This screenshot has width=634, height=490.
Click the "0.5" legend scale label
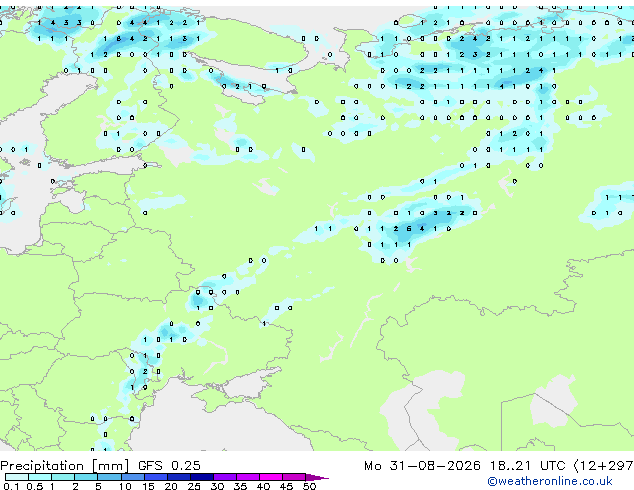(x=35, y=486)
